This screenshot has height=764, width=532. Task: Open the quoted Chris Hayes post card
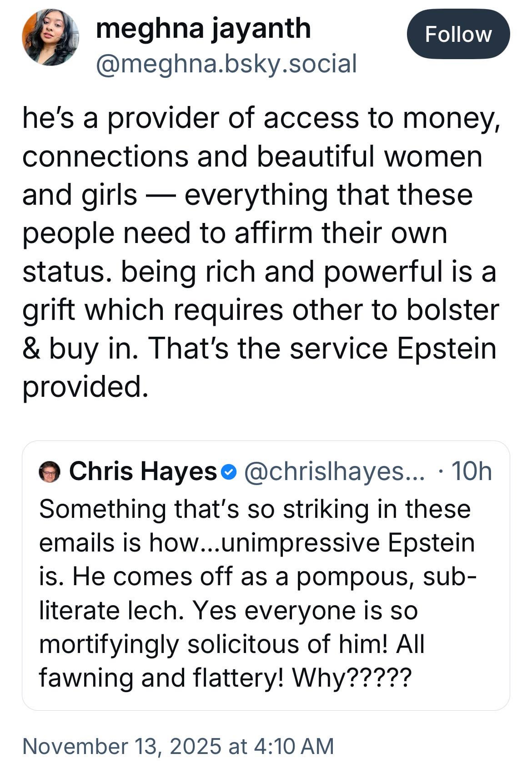(266, 592)
